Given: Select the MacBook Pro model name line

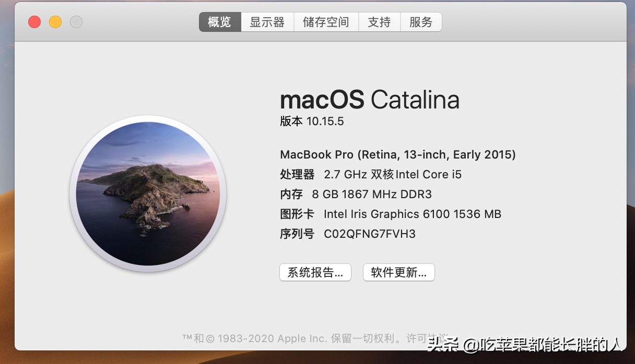Looking at the screenshot, I should pos(397,154).
